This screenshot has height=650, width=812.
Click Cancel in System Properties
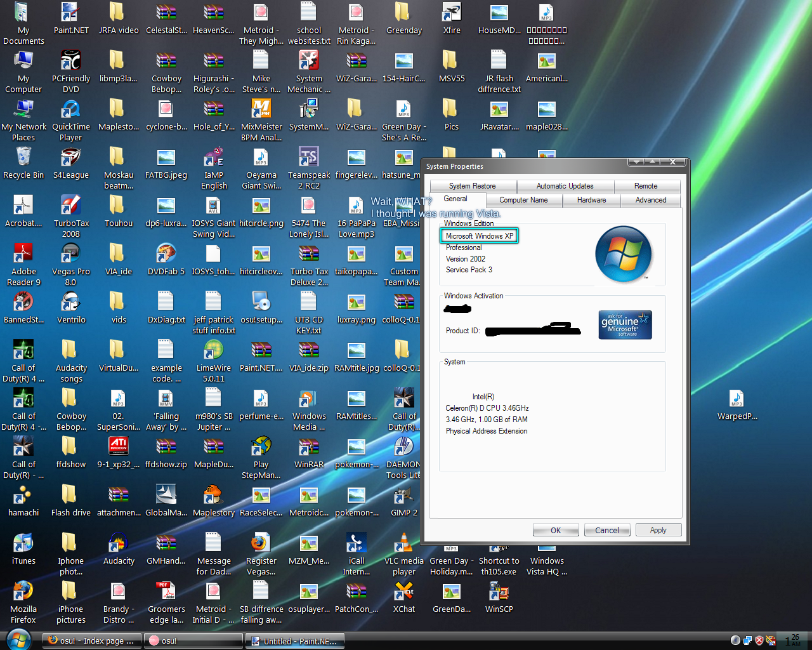[607, 530]
